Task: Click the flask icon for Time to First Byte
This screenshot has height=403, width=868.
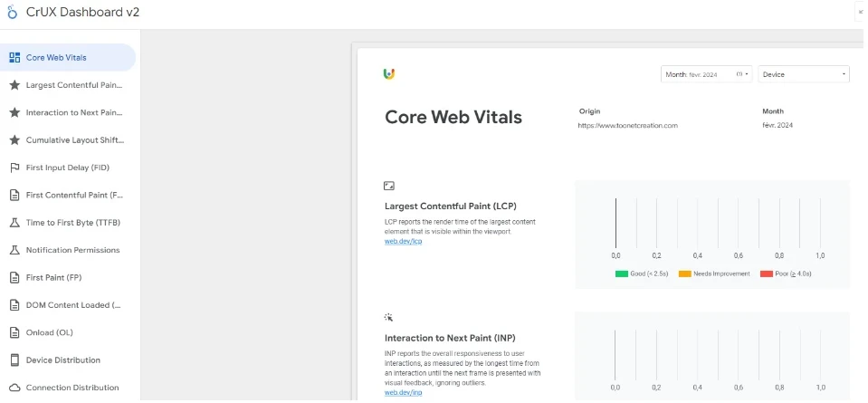Action: [x=14, y=222]
